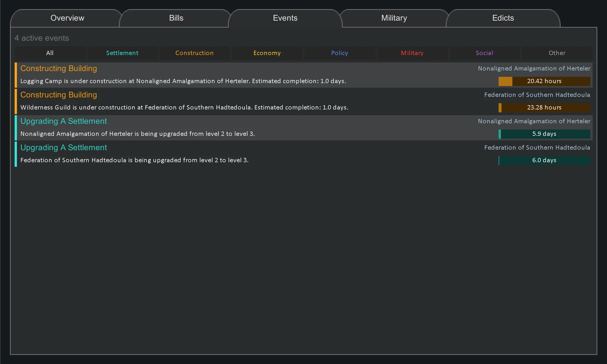Filter events by Social category
Screen dimensions: 607x364
click(484, 53)
